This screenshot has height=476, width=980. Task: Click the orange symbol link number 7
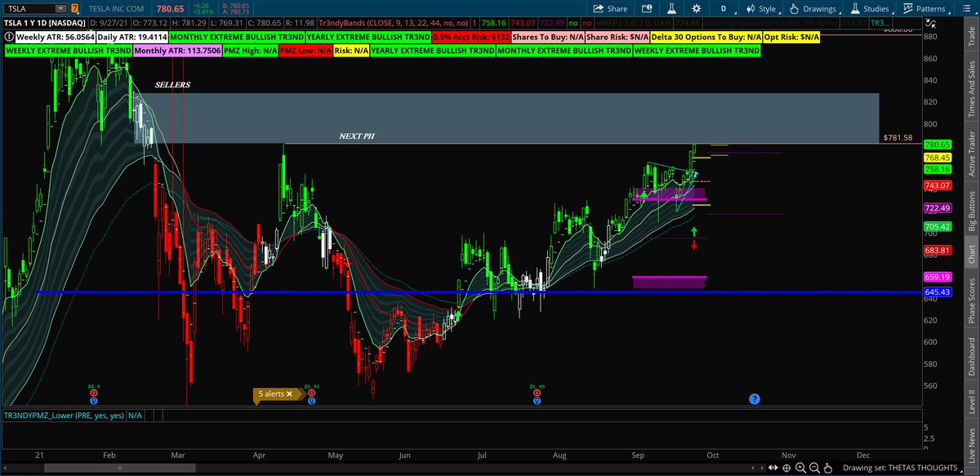[x=75, y=8]
